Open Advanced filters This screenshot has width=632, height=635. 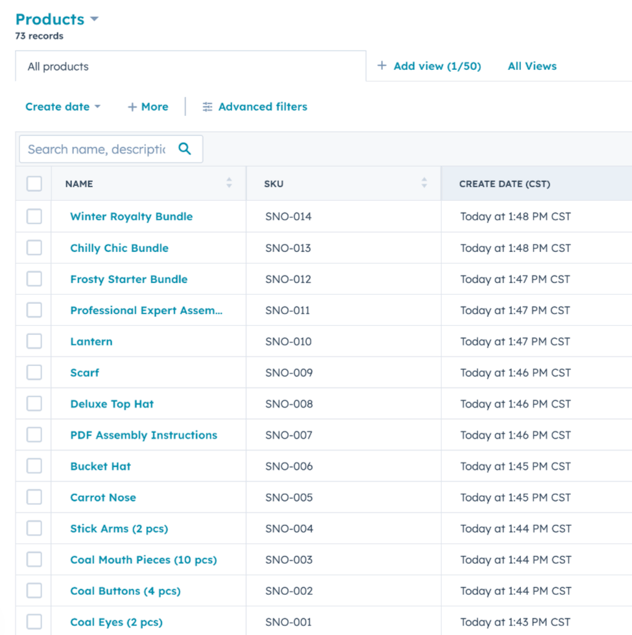click(255, 107)
